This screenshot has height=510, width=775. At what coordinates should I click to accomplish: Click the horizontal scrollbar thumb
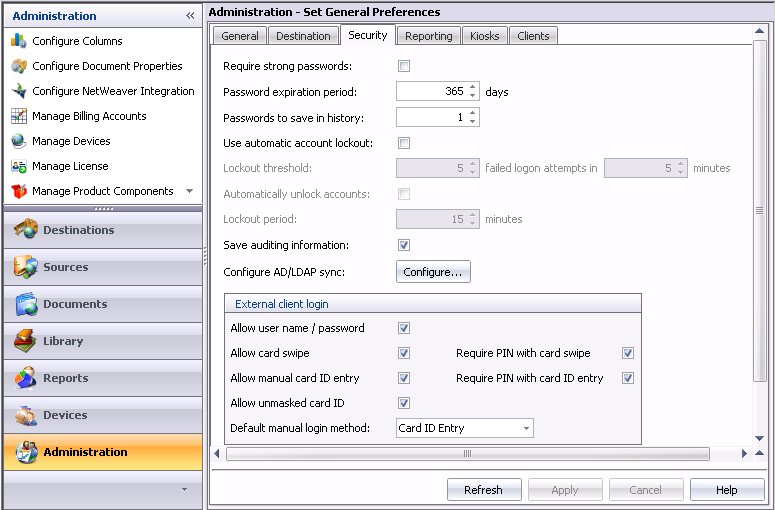pos(468,454)
